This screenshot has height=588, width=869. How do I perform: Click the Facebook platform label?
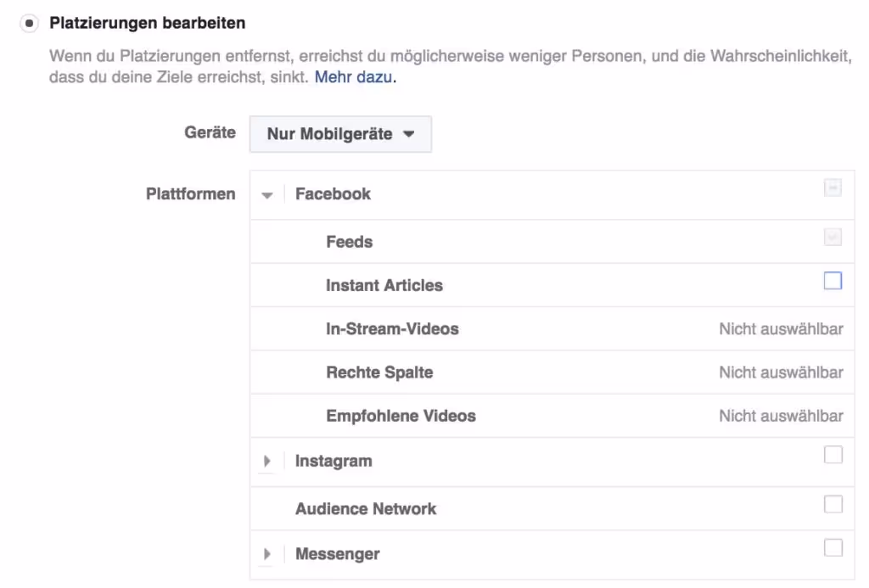tap(333, 194)
